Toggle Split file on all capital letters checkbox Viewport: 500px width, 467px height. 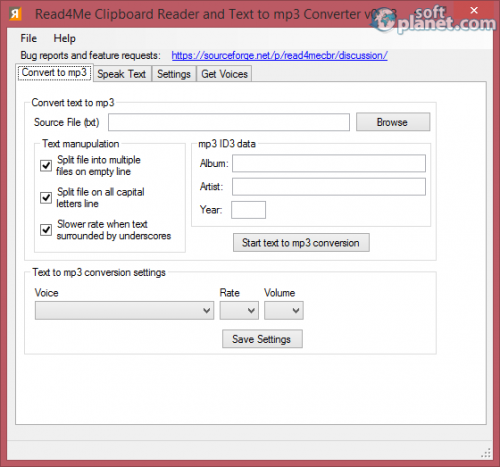pos(46,198)
